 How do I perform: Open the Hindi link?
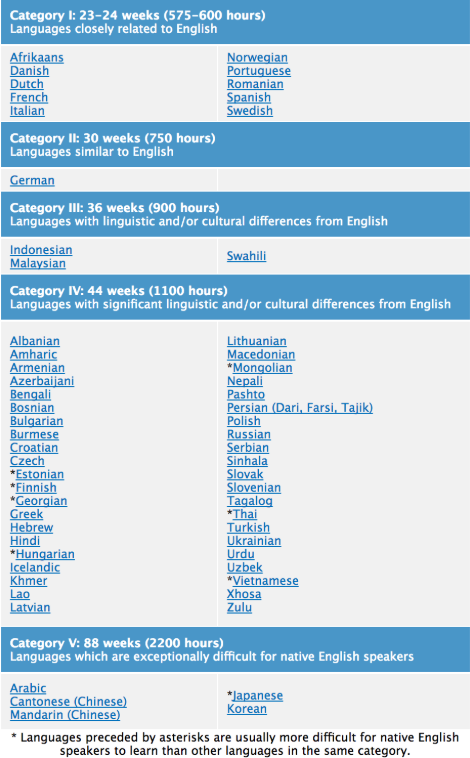[x=25, y=541]
